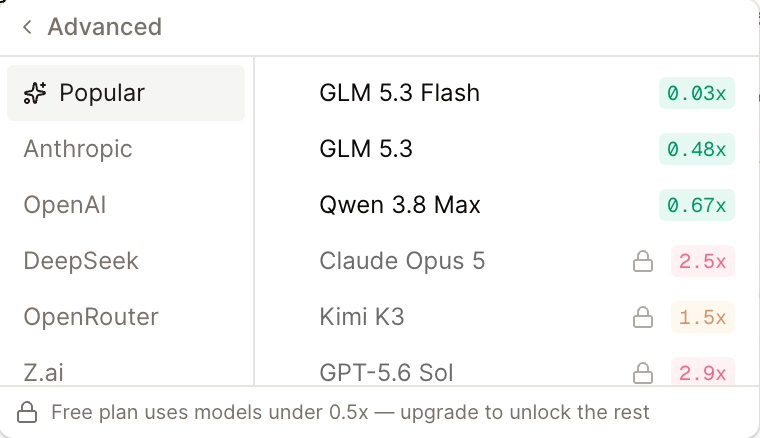Open the OpenRouter category
The height and width of the screenshot is (438, 760).
click(126, 317)
